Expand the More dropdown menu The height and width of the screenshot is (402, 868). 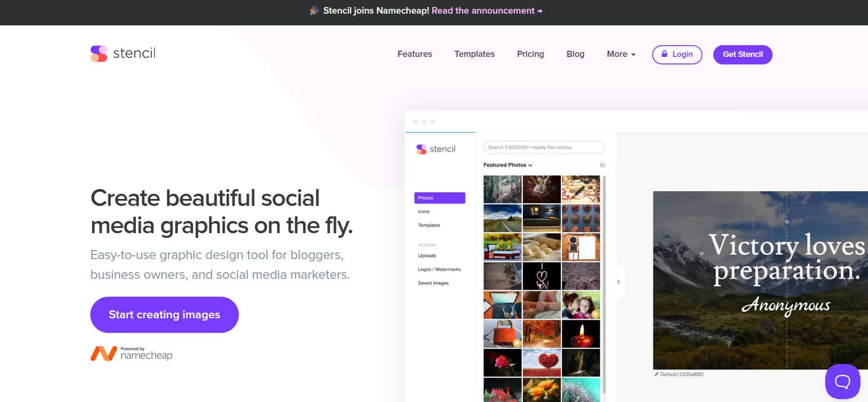(621, 54)
